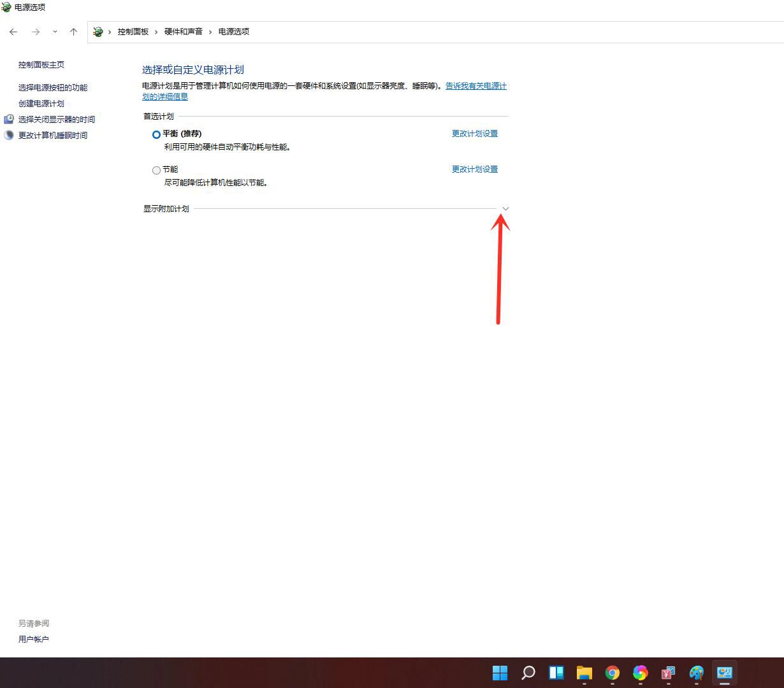The image size is (784, 688).
Task: Click the Windows Search icon in the taskbar
Action: click(x=528, y=672)
